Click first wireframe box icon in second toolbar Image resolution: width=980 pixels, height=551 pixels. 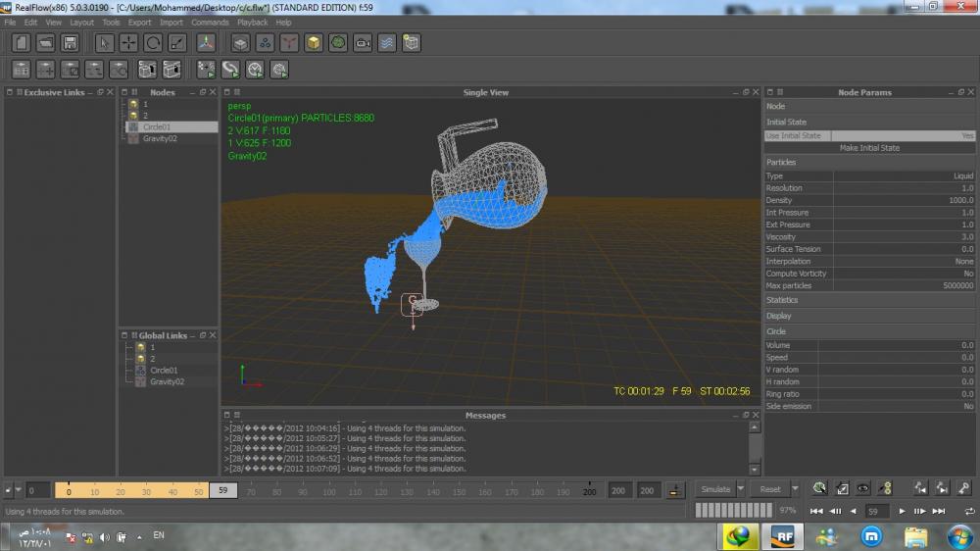tap(148, 70)
